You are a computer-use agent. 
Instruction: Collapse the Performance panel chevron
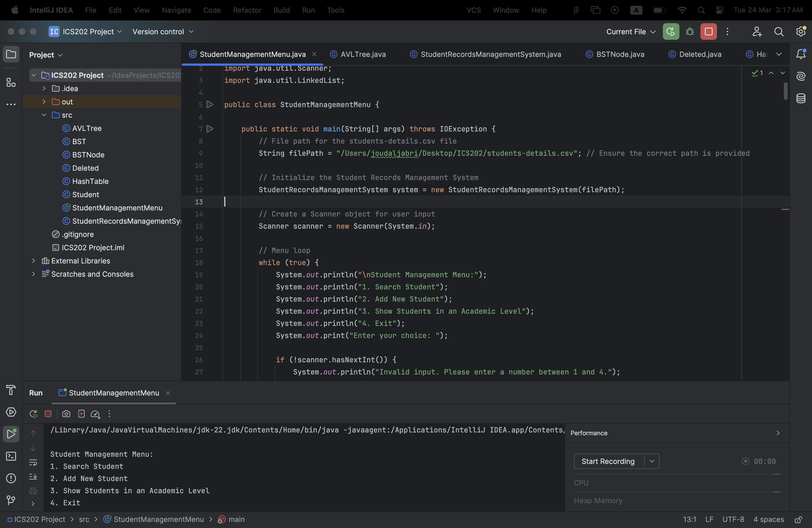click(778, 433)
